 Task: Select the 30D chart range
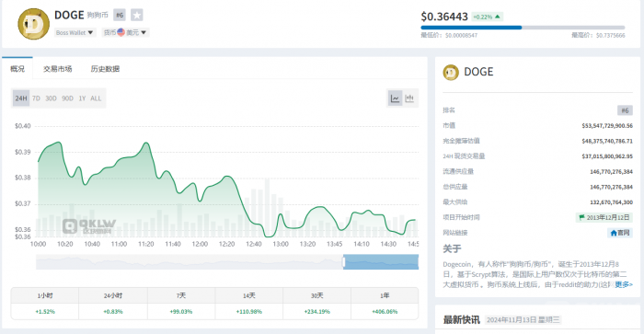click(51, 98)
